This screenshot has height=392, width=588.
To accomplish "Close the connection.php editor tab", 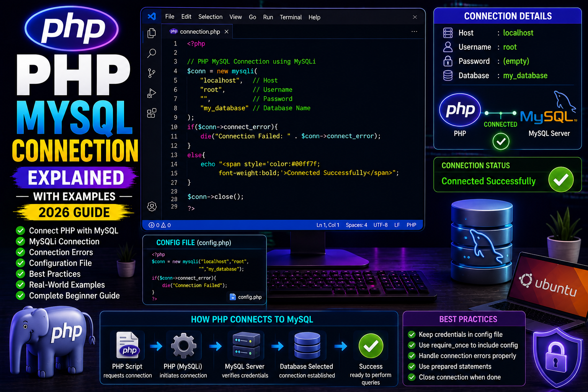I will coord(227,32).
